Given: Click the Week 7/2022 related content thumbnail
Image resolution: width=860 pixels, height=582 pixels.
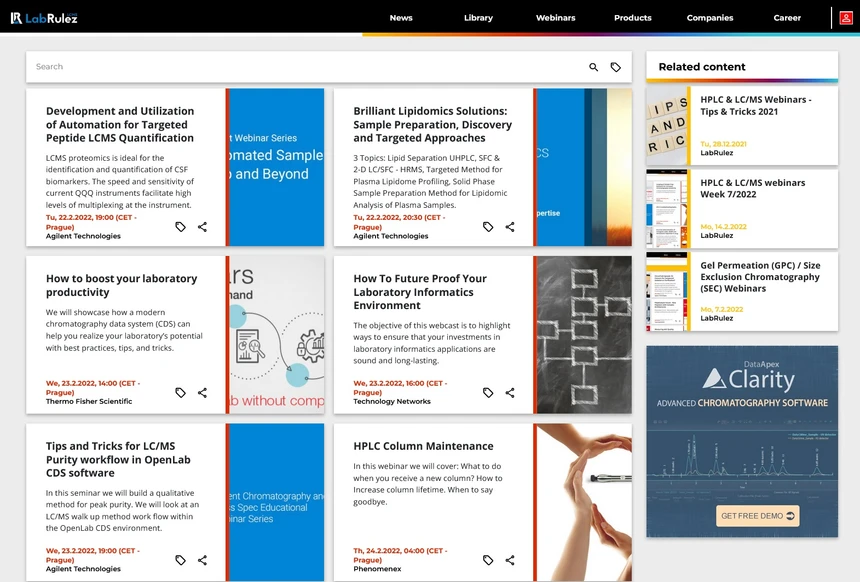Looking at the screenshot, I should [x=666, y=209].
